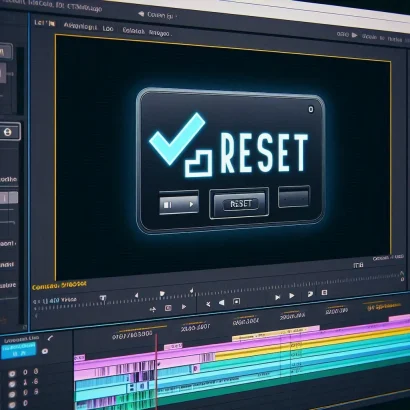The image size is (410, 410).
Task: Click the pencil icon above the track headers
Action: pyautogui.click(x=50, y=338)
